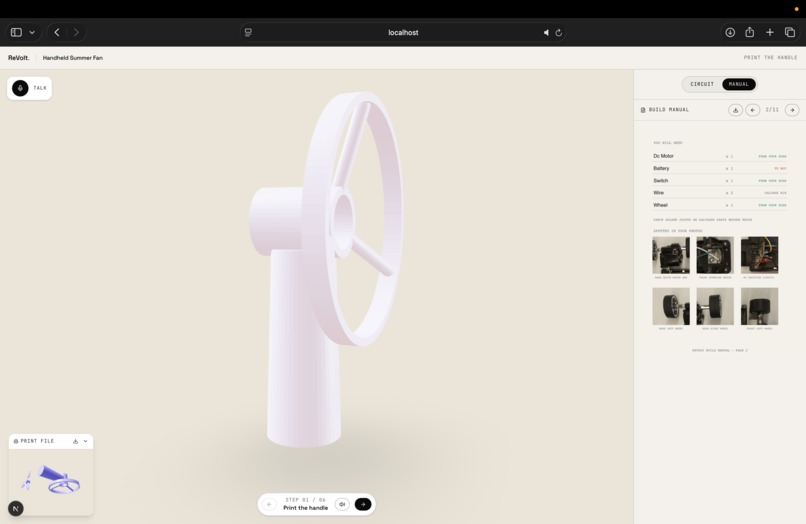This screenshot has height=524, width=806.
Task: Mute tab audio via speaker icon in address bar
Action: point(546,32)
